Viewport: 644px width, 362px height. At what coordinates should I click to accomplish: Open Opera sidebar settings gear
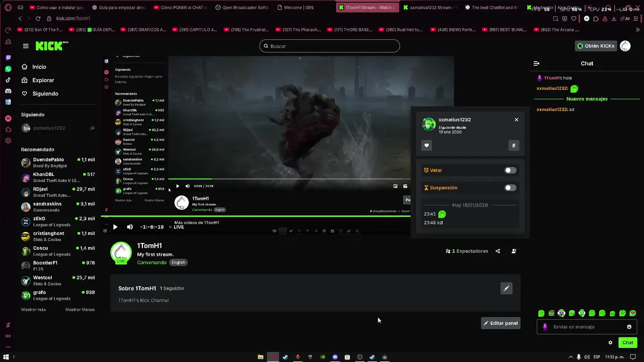point(8,141)
